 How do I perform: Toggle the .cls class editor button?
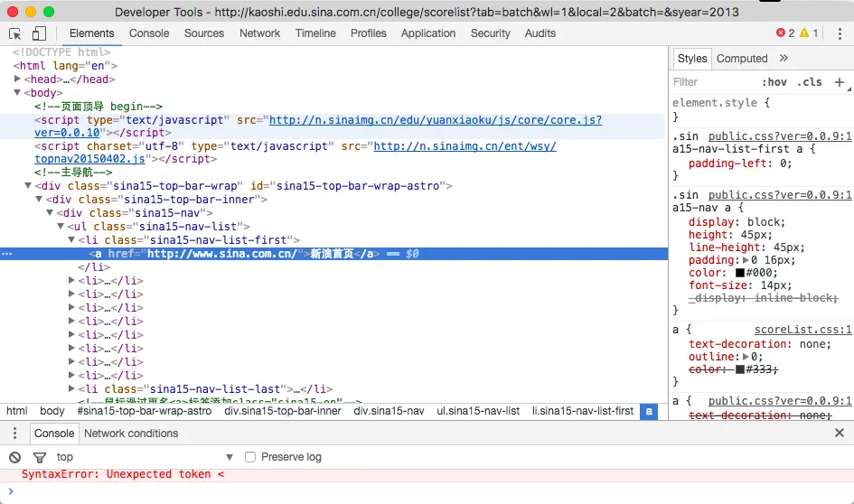[810, 82]
